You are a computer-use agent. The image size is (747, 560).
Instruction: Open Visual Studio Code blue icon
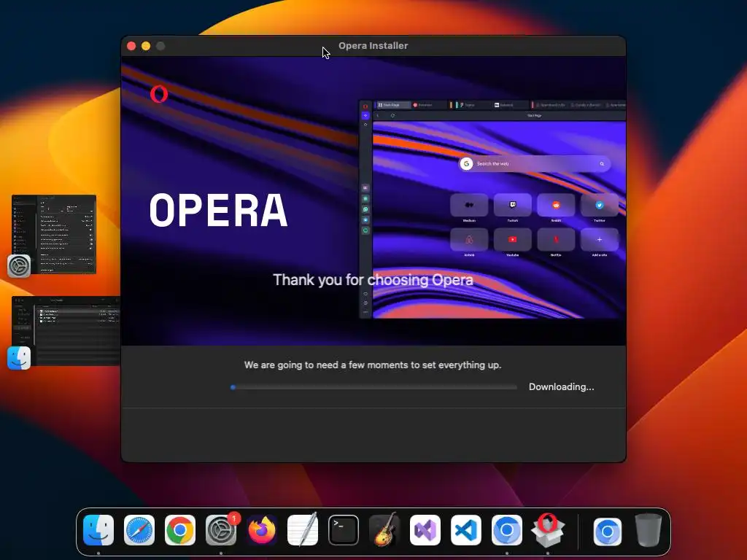466,530
